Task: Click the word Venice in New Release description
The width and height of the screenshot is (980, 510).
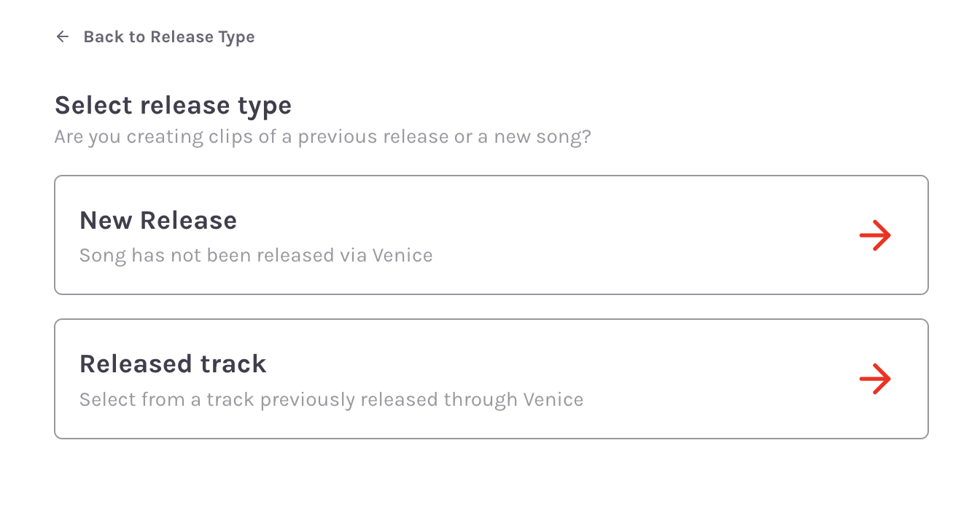Action: (x=402, y=256)
